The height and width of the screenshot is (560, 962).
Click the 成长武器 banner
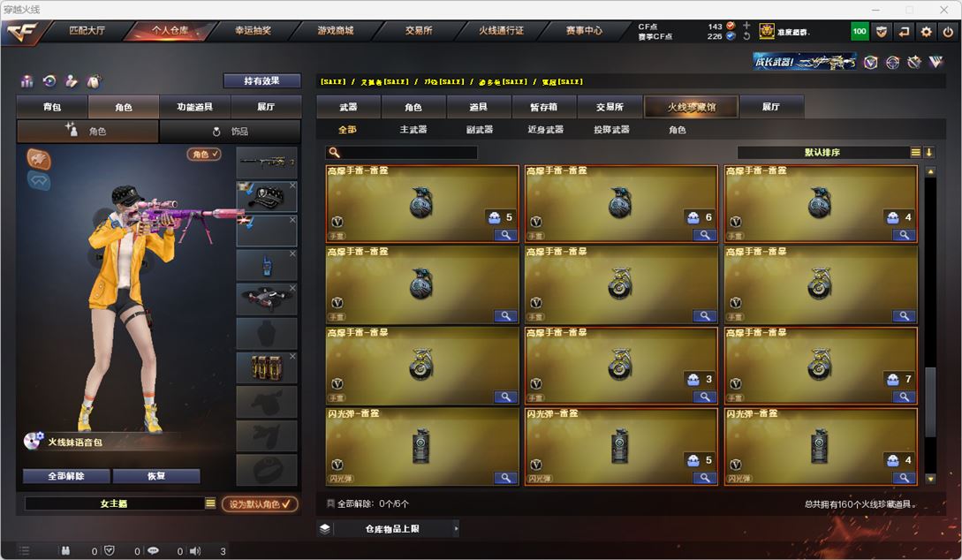805,61
